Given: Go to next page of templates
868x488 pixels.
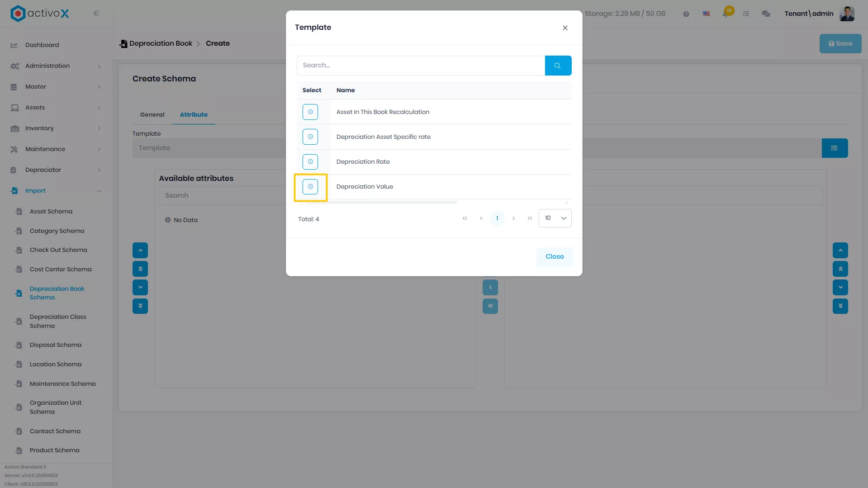Looking at the screenshot, I should click(513, 218).
